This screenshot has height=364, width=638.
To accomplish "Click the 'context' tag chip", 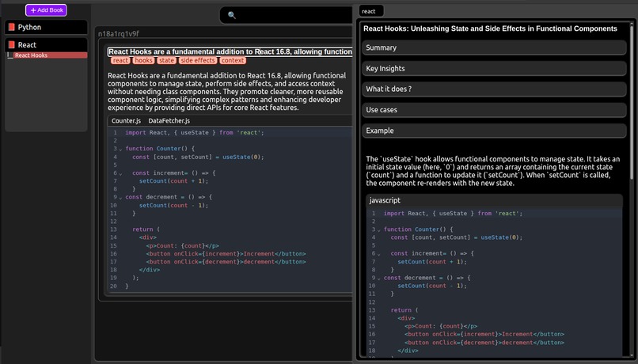I will click(x=233, y=60).
